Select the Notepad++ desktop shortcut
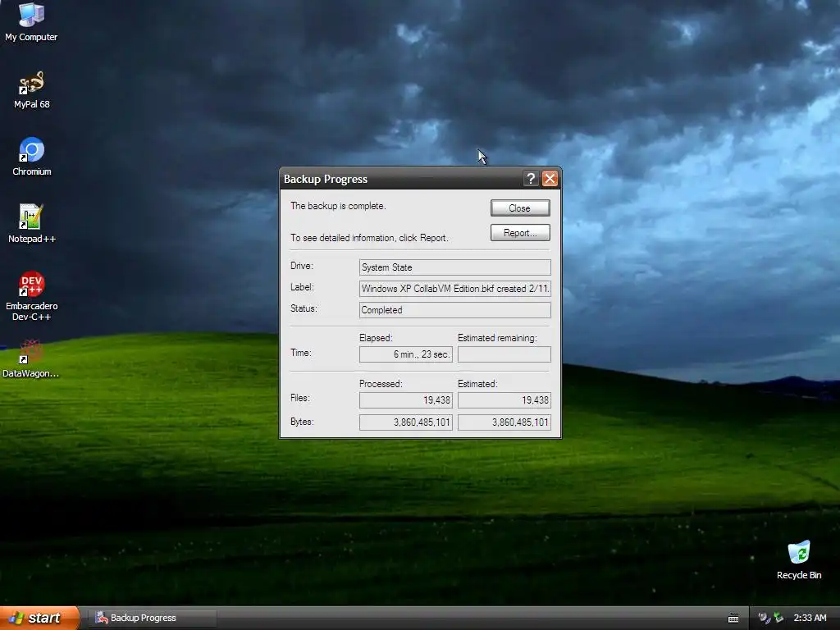The image size is (840, 630). tap(32, 223)
